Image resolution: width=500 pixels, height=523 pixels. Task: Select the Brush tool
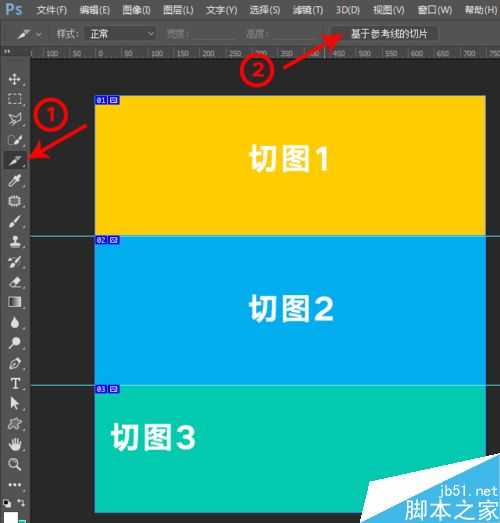click(14, 221)
